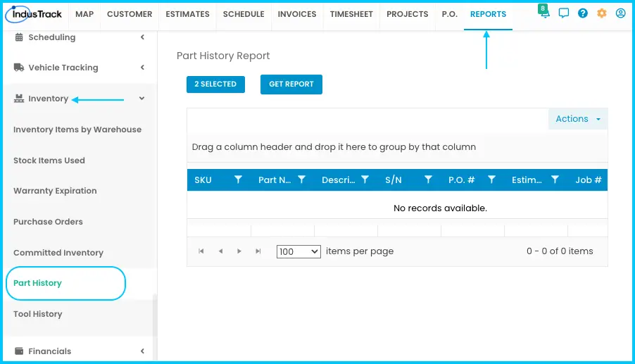Open the Tool History report
635x364 pixels.
coord(37,314)
